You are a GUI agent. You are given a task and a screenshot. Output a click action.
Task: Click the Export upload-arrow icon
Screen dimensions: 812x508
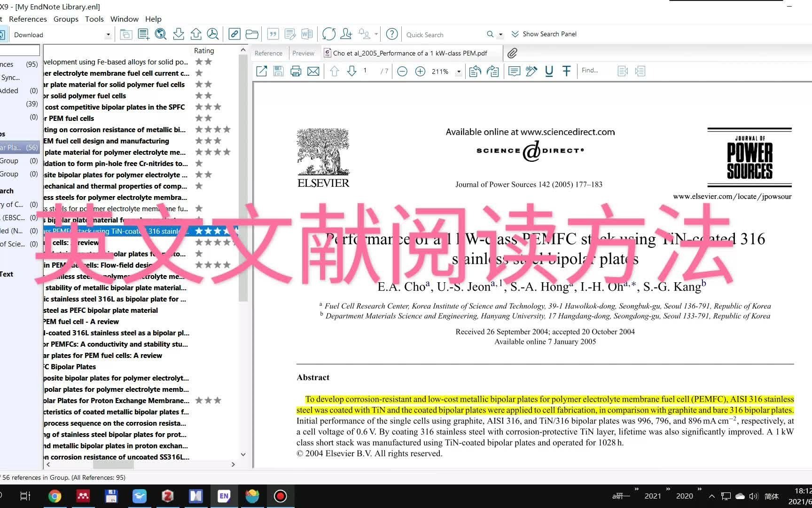pos(196,34)
